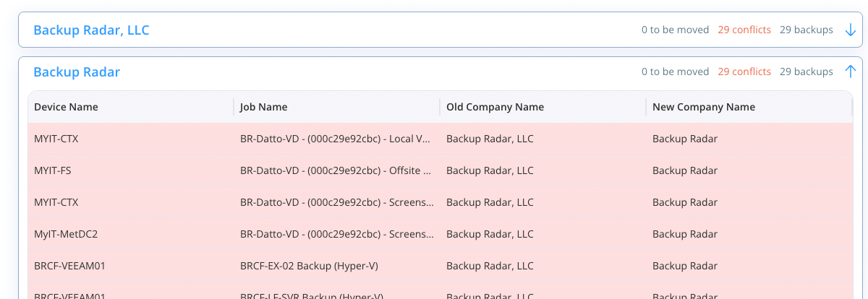Select BRCF-VEEAM01 device in BRCF-EX-02 row

coord(70,266)
